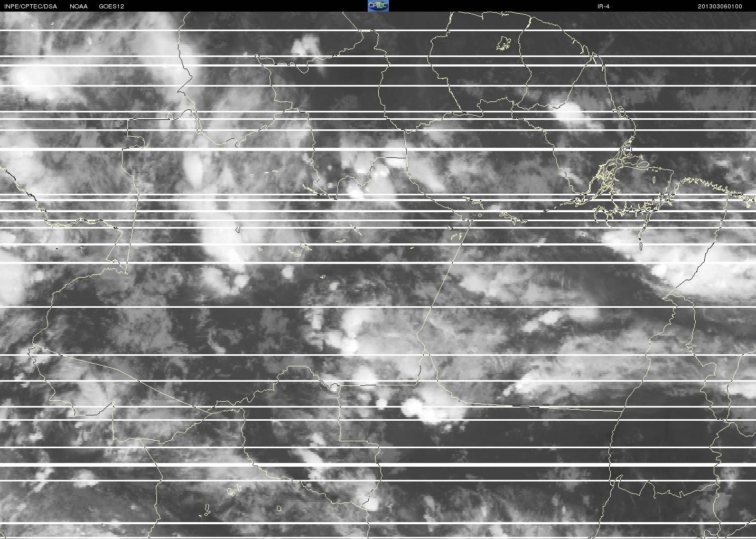Select the GOES12 satellite label
756x539 pixels.
click(111, 6)
